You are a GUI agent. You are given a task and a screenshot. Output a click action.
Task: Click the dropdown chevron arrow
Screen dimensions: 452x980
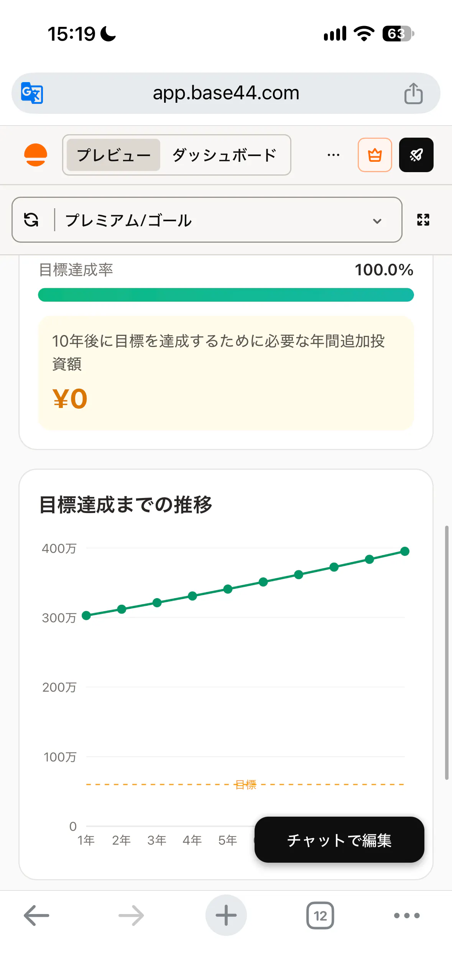pos(377,221)
